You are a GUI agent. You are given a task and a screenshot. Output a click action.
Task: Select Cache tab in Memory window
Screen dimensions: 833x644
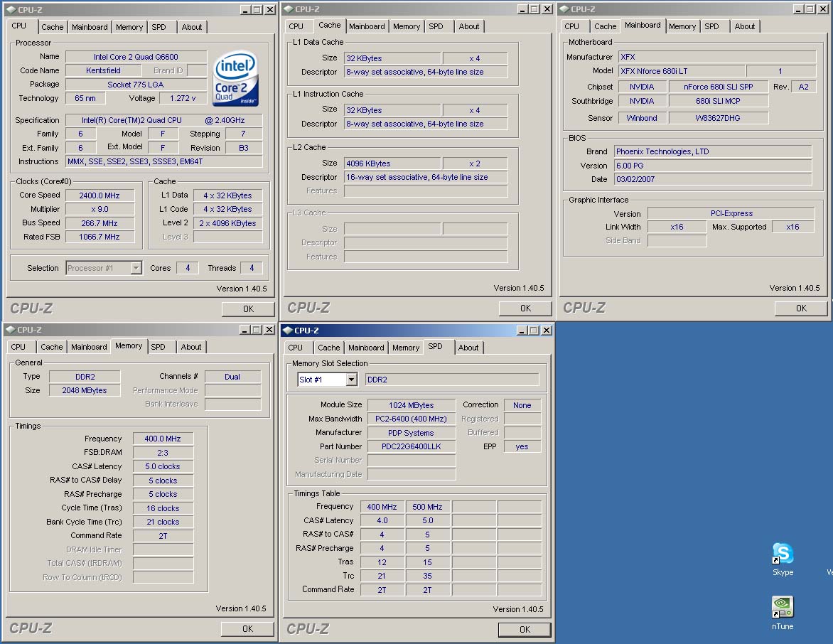[x=52, y=347]
